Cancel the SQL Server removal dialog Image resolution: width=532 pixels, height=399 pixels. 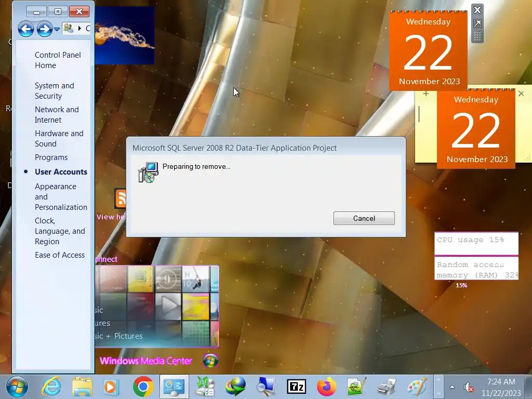pos(364,218)
